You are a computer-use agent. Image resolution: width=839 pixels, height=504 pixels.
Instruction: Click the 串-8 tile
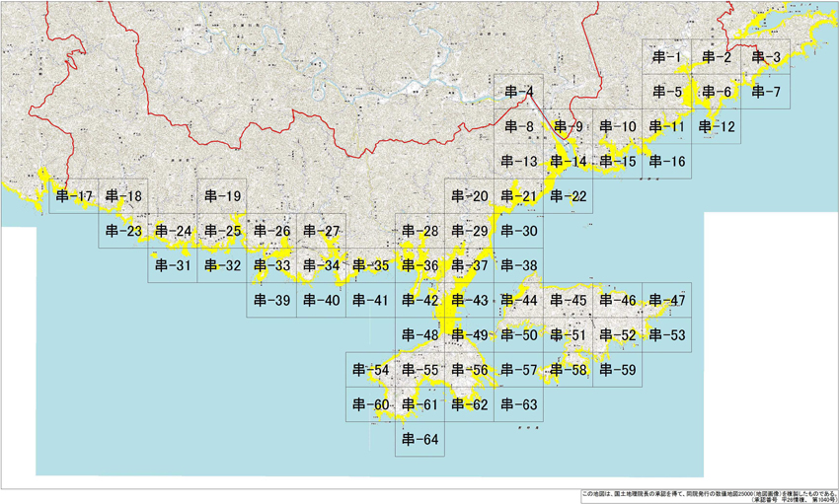click(x=518, y=126)
